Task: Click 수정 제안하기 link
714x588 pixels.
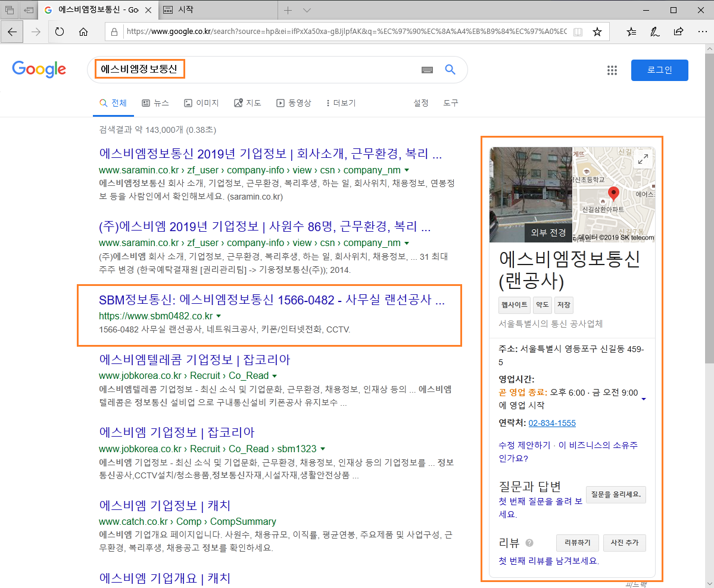Action: click(524, 445)
